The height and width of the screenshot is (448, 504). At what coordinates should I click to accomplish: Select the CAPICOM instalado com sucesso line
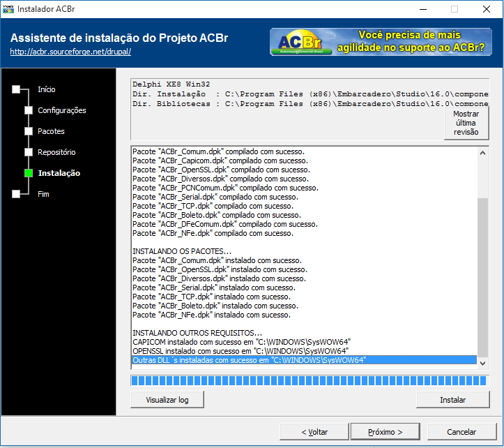[x=242, y=342]
